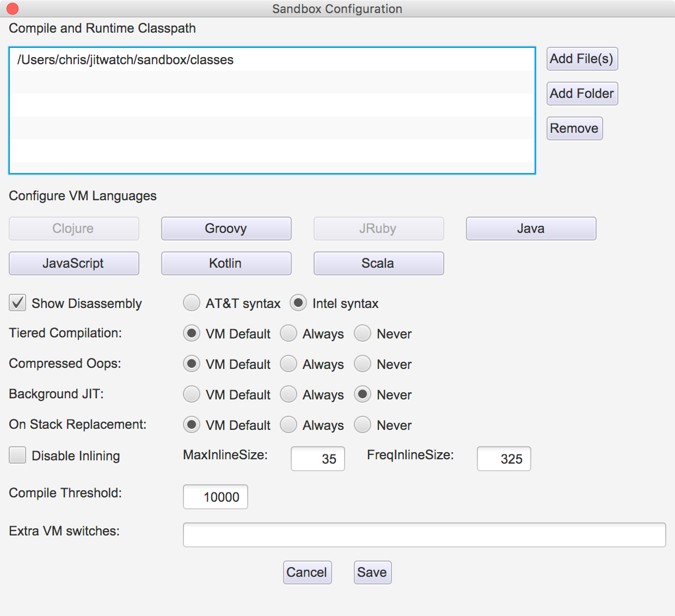The image size is (675, 616).
Task: Configure the JavaScript VM language
Action: coord(73,263)
